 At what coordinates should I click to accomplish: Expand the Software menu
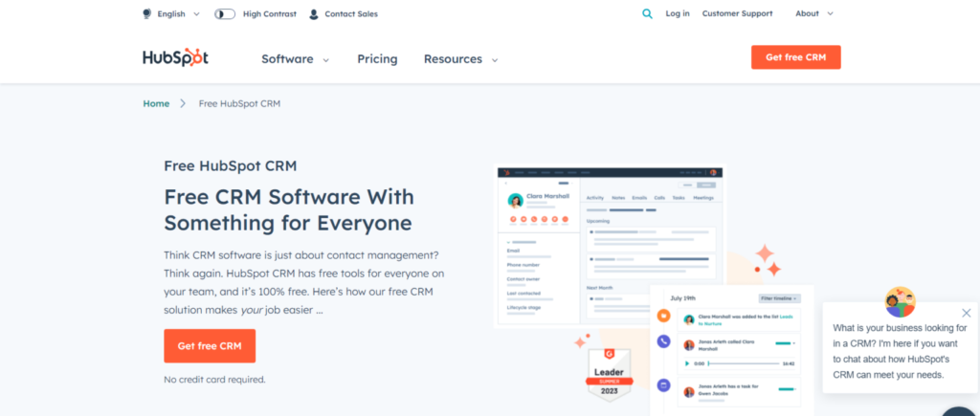click(x=295, y=59)
